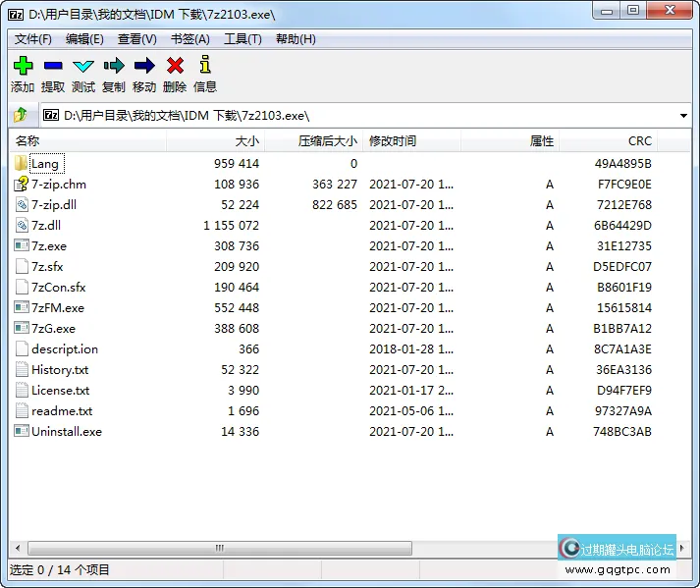This screenshot has width=700, height=588.
Task: Open the 帮助(H) Help menu
Action: click(x=296, y=39)
